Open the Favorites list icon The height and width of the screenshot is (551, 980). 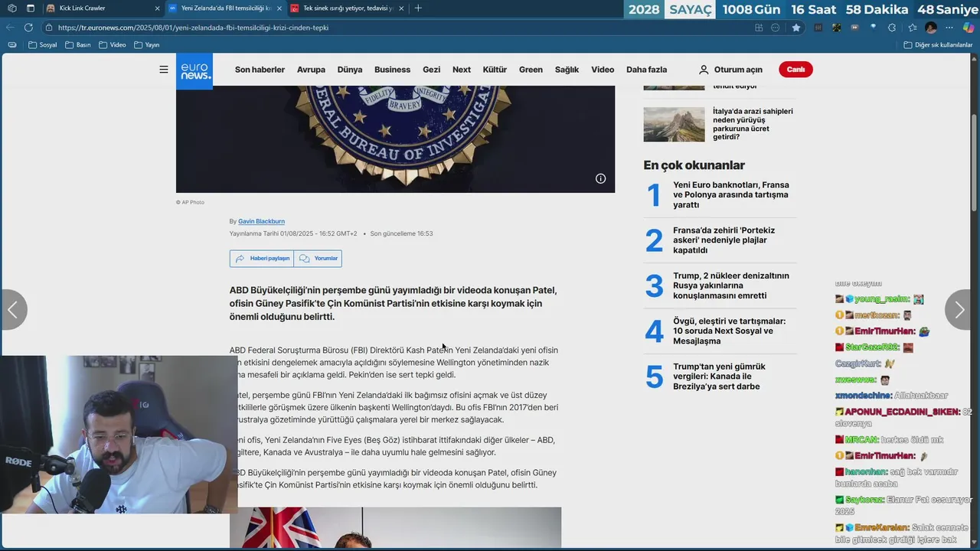coord(913,28)
